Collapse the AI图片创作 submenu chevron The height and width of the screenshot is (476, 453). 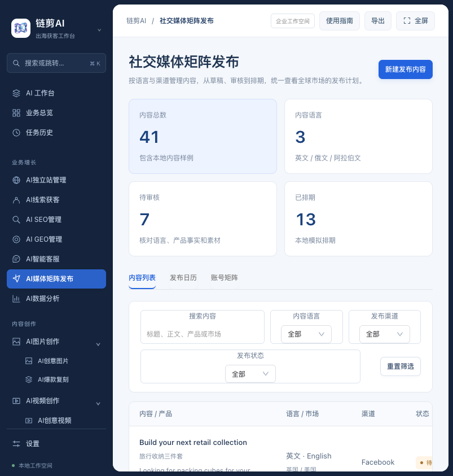98,344
